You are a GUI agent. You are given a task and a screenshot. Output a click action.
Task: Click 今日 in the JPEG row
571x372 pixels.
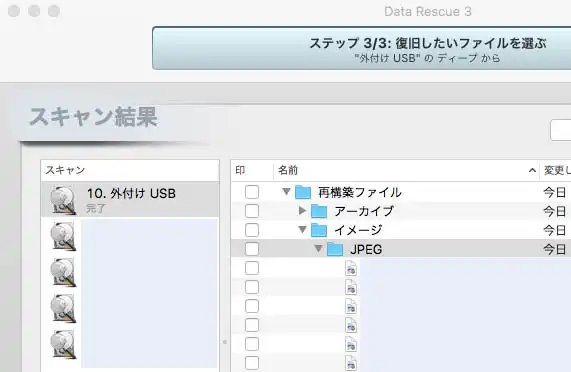[555, 249]
